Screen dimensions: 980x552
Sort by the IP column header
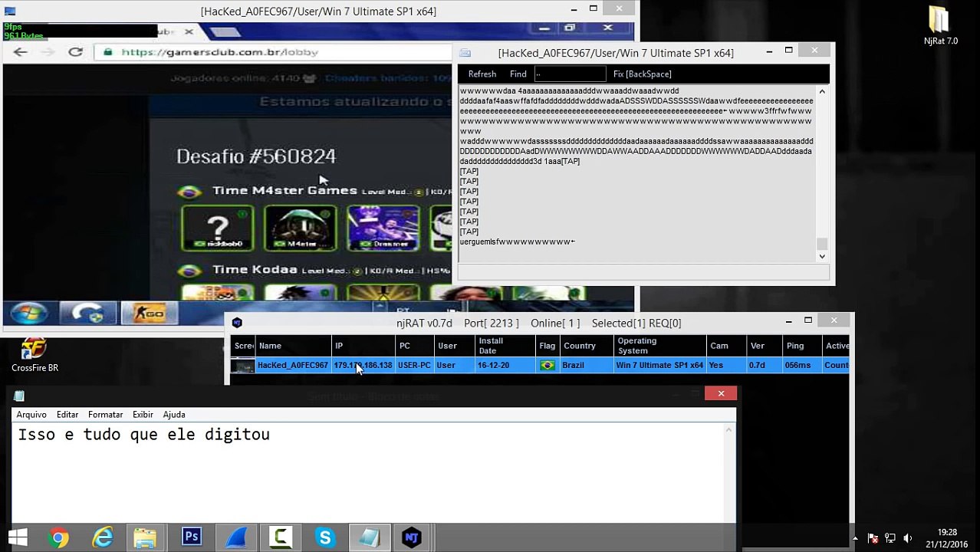(363, 346)
